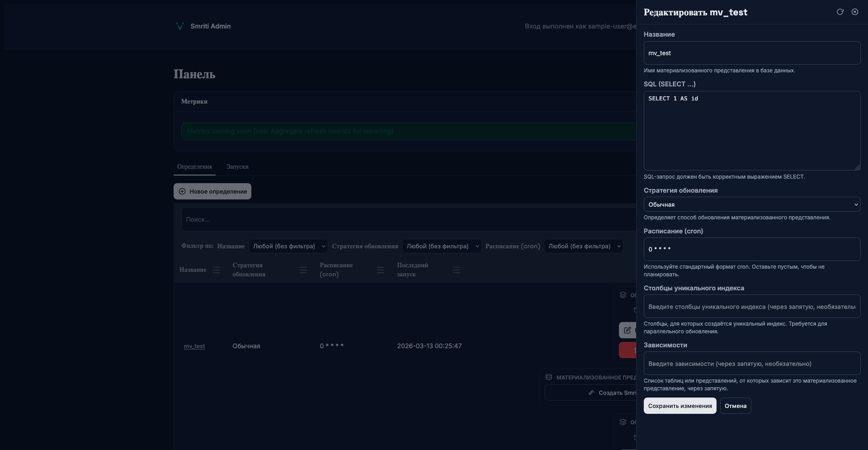Focus the SQL (SELECT ...) text area
The image size is (868, 450).
coord(751,131)
